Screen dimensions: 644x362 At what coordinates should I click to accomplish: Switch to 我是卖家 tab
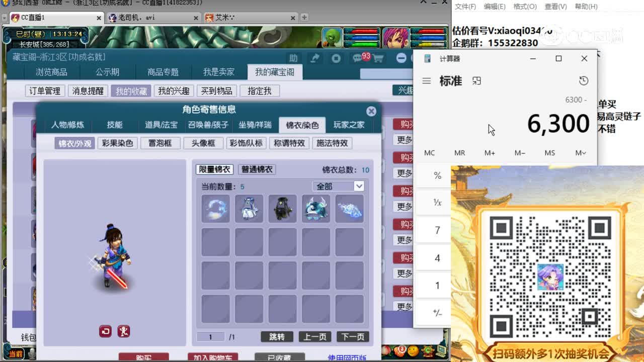219,72
